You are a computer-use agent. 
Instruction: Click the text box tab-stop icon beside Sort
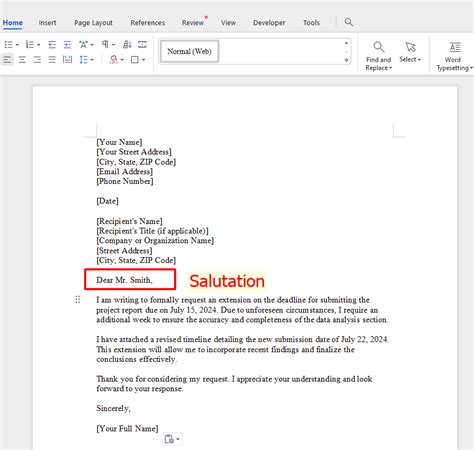pos(142,44)
